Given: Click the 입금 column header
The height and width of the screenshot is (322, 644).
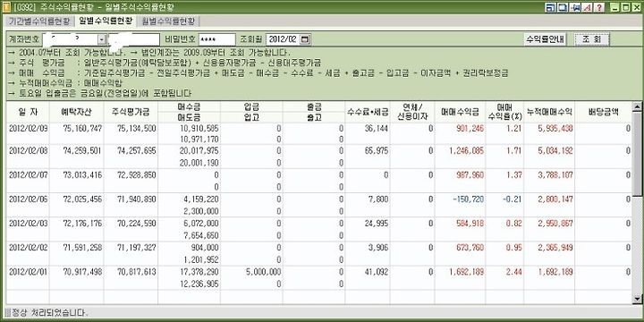Looking at the screenshot, I should (x=251, y=106).
